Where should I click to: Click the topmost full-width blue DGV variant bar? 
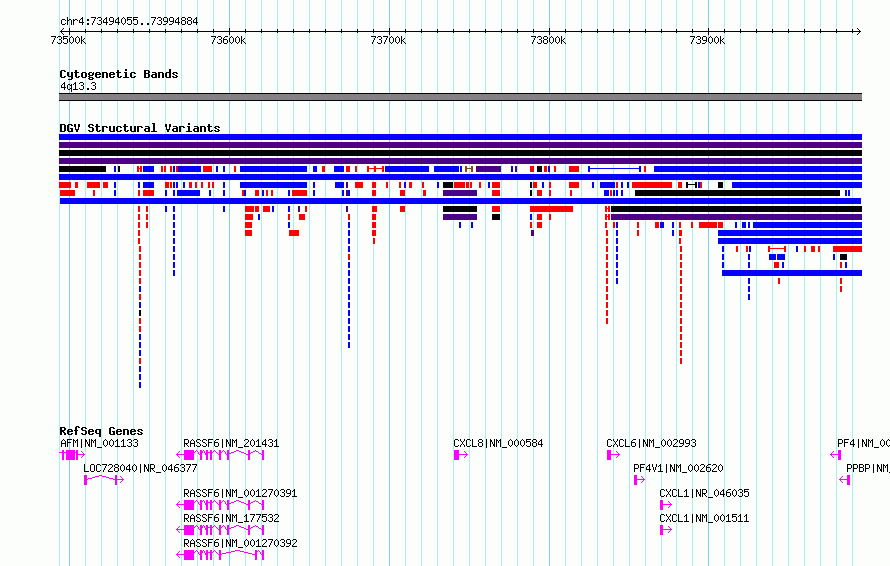coord(460,137)
